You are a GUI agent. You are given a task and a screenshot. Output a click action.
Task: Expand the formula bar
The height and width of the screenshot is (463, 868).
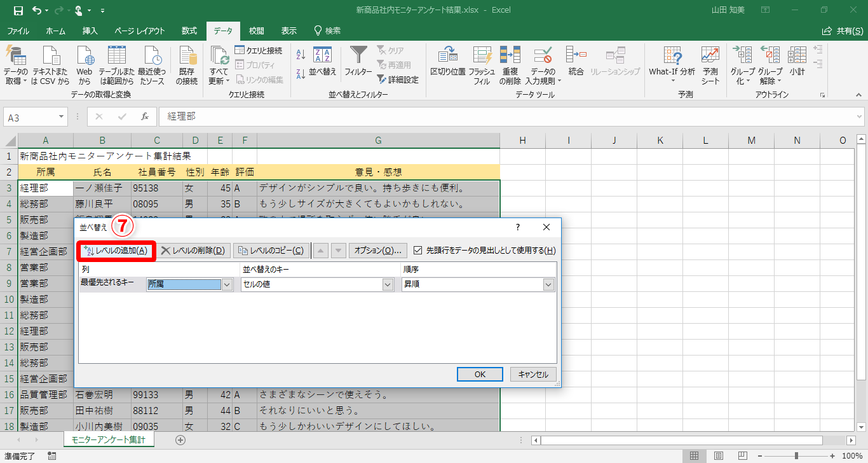coord(859,117)
